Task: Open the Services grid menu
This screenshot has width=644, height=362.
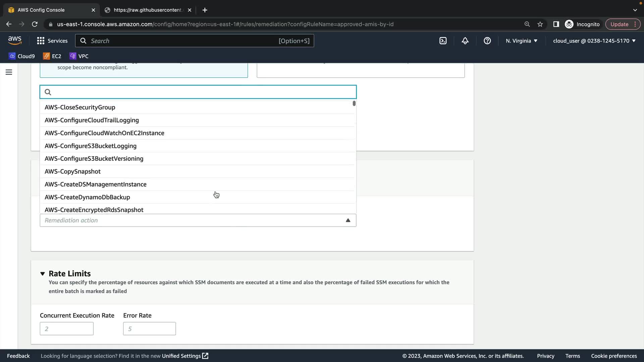Action: [52, 41]
